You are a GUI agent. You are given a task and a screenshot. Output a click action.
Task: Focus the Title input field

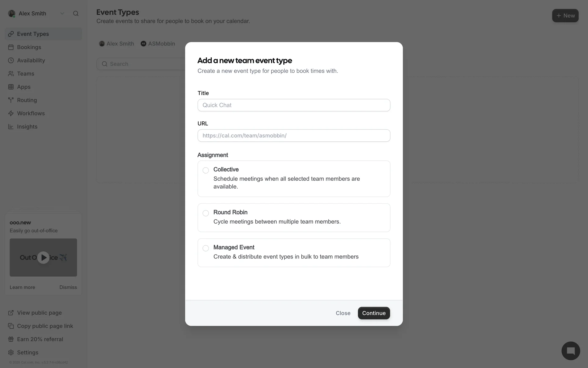[294, 105]
